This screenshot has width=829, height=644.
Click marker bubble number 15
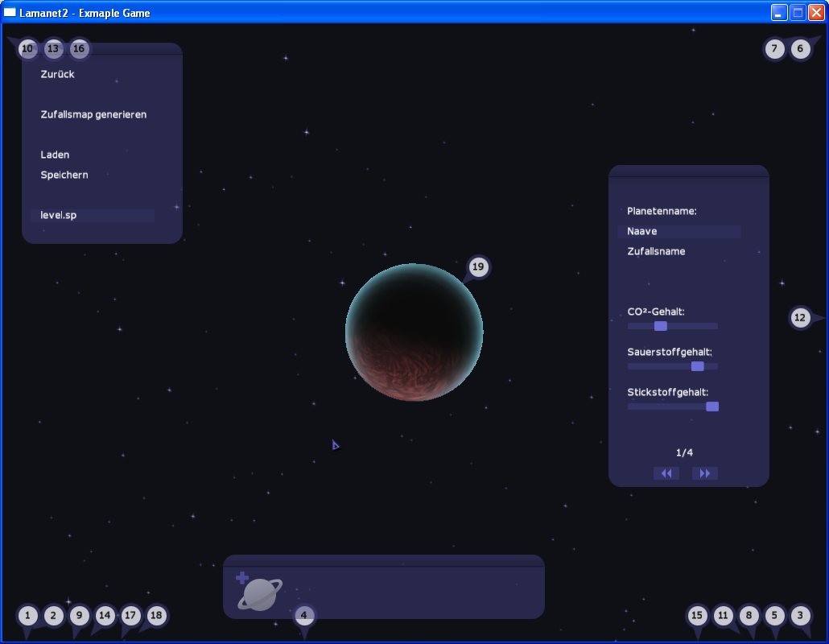pyautogui.click(x=697, y=616)
